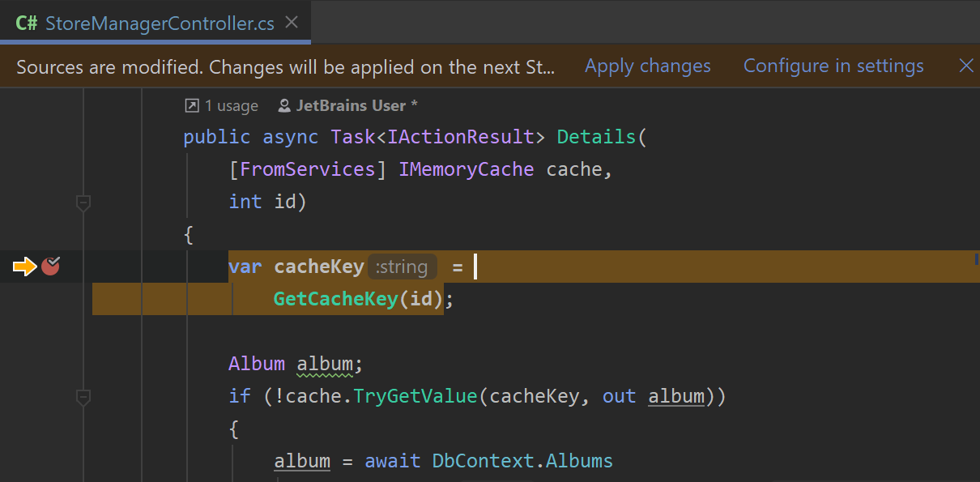Close the sources modified notification banner
980x482 pixels.
[965, 66]
